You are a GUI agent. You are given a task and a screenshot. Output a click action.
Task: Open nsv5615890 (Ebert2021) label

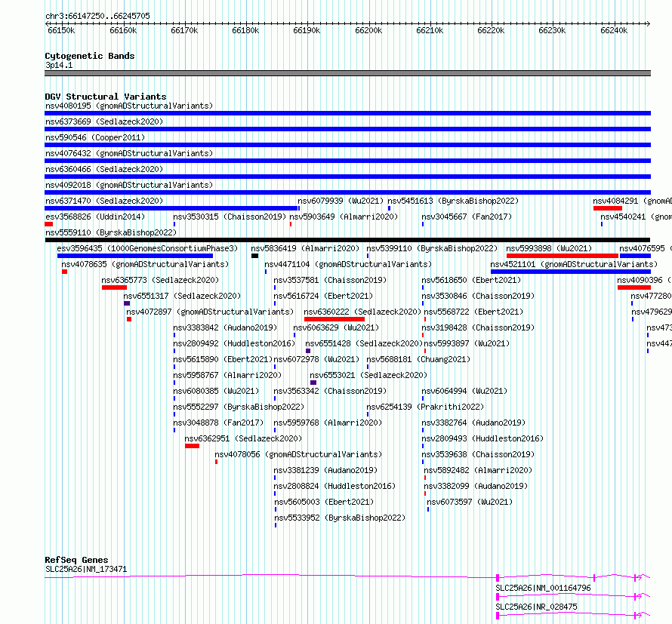(x=223, y=359)
